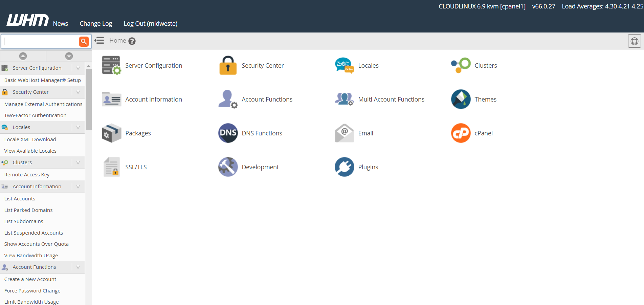The width and height of the screenshot is (644, 305).
Task: Open the SSL/TLS certificate icon
Action: [x=111, y=167]
